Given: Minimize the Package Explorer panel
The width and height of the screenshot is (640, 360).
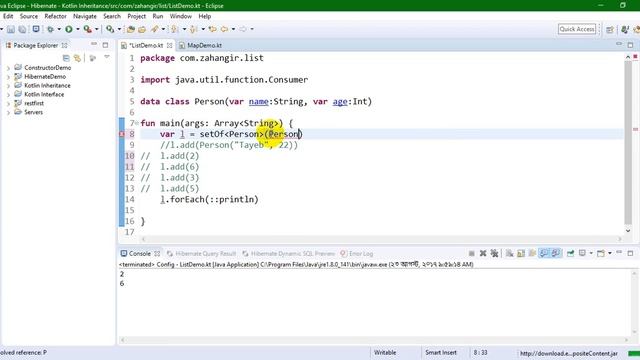Looking at the screenshot, I should (94, 44).
